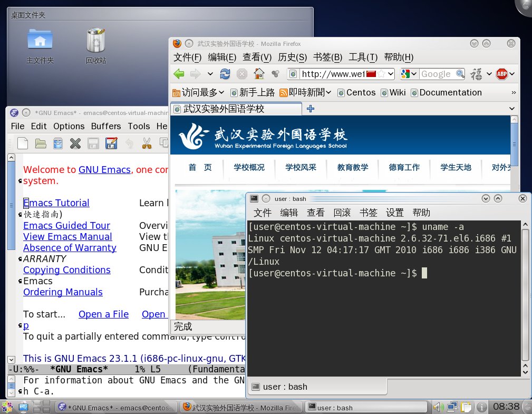Open Firefox 工具(T) menu
The image size is (532, 414).
(x=363, y=57)
